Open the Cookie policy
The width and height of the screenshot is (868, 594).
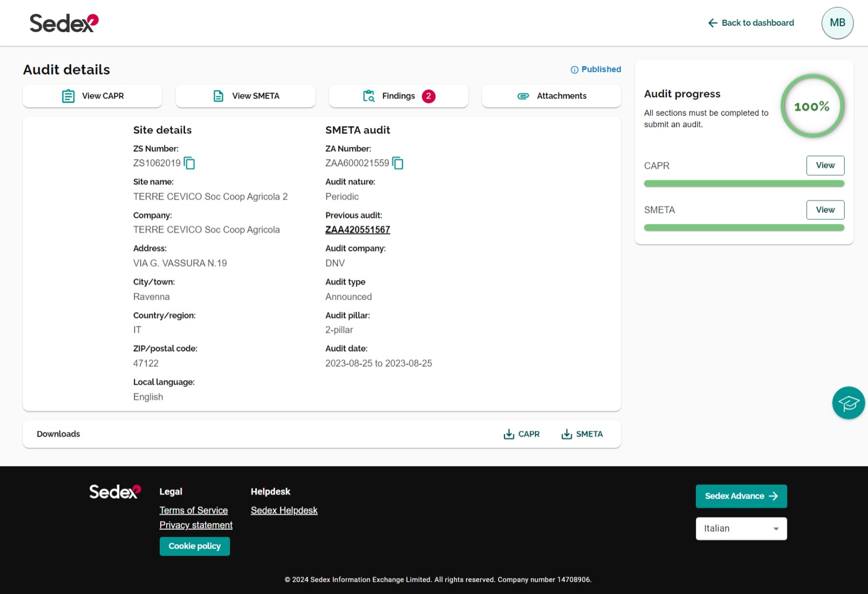pos(194,547)
